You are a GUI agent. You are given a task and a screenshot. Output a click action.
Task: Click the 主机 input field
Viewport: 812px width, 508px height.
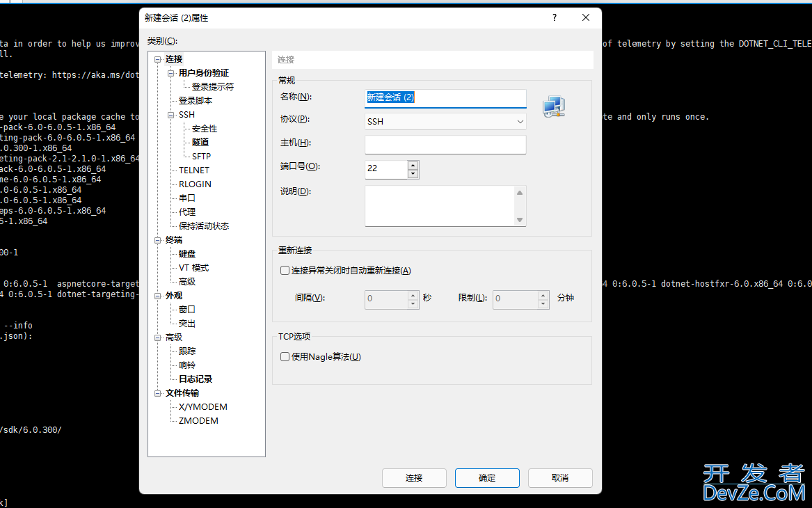(445, 145)
